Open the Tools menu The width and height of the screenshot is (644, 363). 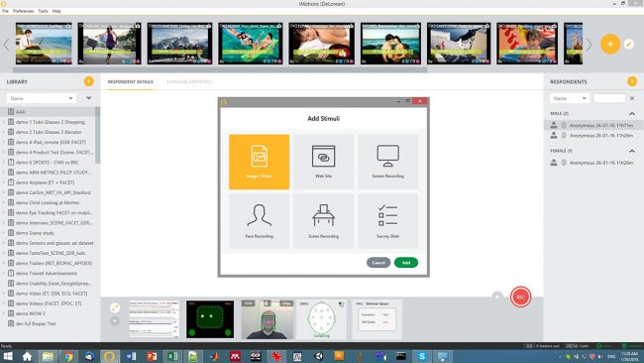[44, 11]
